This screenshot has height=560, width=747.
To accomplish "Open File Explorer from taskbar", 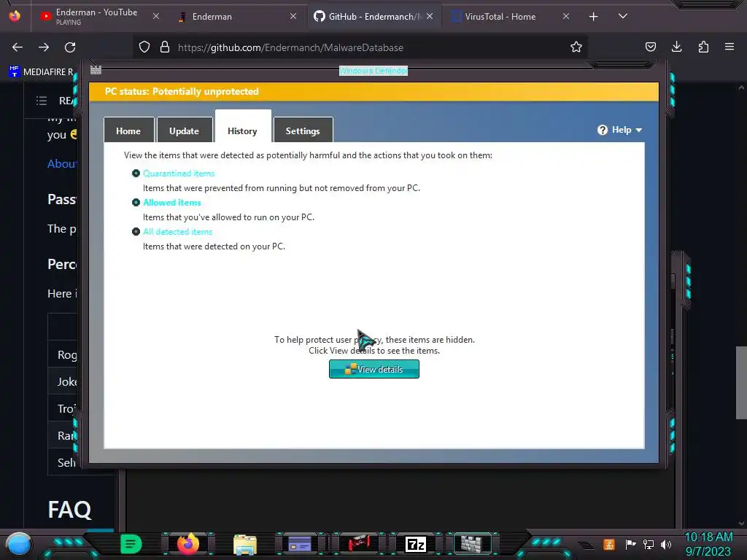I will pos(245,544).
